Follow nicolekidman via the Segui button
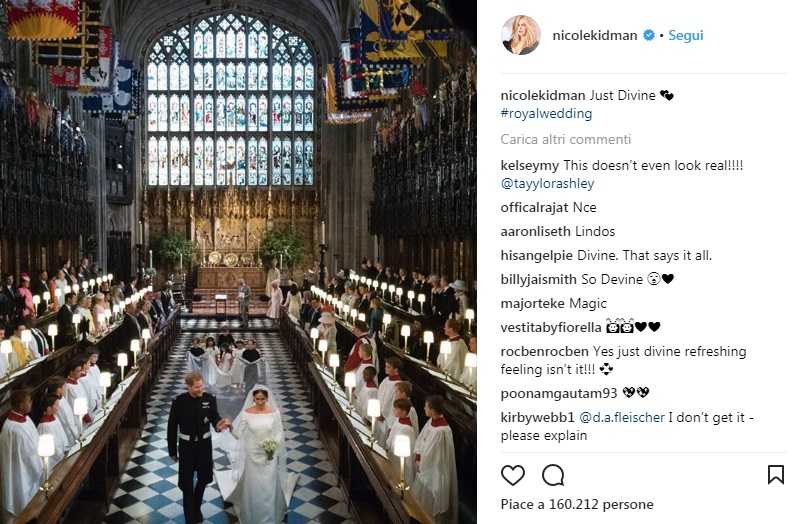This screenshot has width=793, height=524. pyautogui.click(x=686, y=35)
